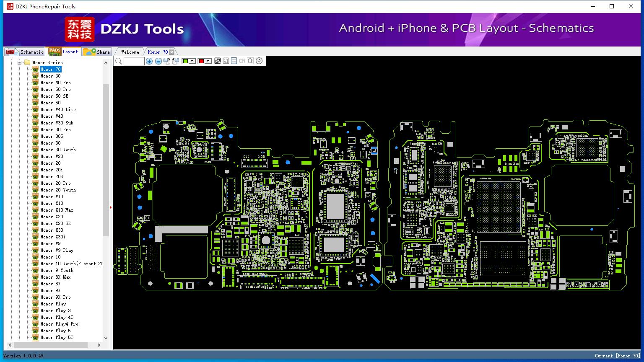This screenshot has height=362, width=644.
Task: Open the green color dropdown arrow
Action: coord(192,61)
